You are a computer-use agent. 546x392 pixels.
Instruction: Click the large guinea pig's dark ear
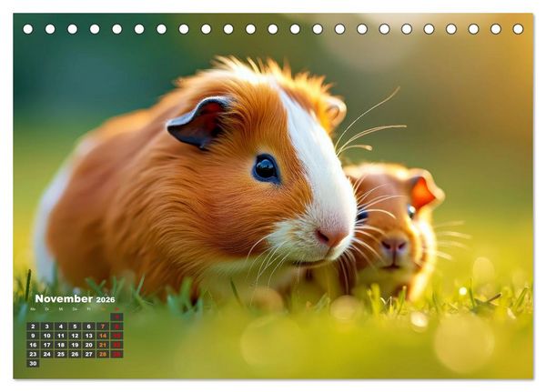[x=199, y=123]
